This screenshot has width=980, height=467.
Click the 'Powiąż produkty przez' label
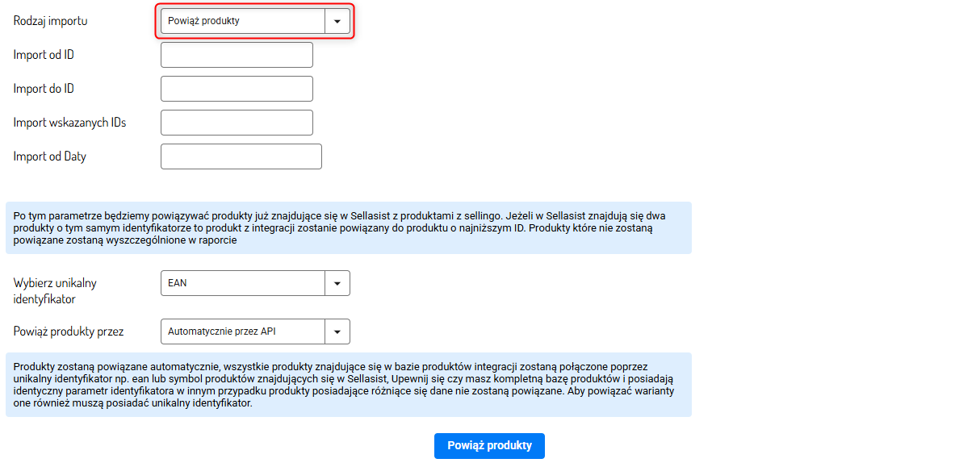(x=69, y=331)
